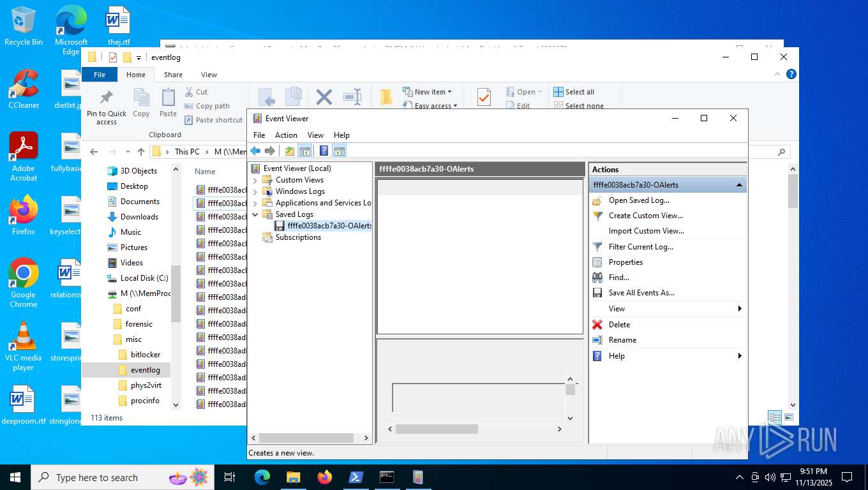Click the Up One Level toolbar icon
The image size is (868, 490).
(x=290, y=151)
